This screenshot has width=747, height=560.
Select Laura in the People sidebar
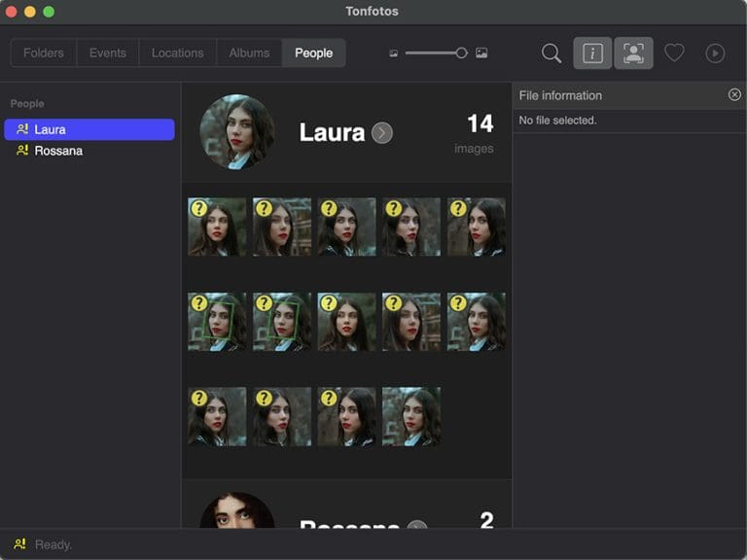pos(89,129)
